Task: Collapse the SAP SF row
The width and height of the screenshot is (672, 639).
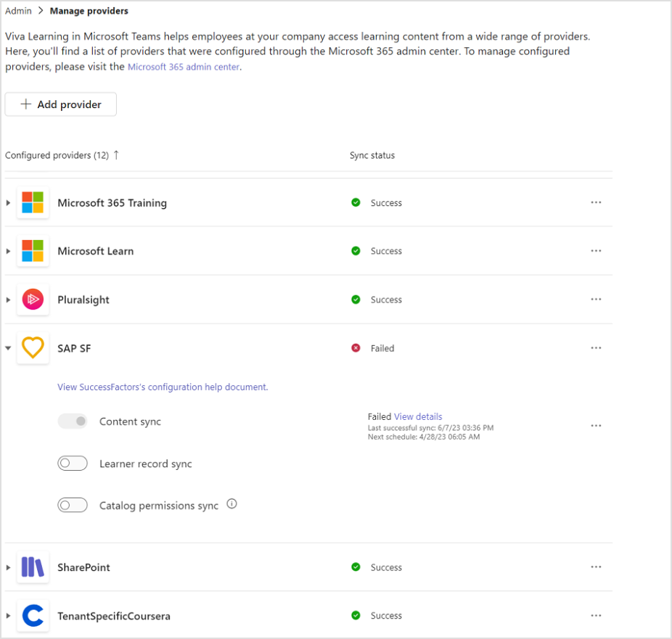Action: pos(8,348)
